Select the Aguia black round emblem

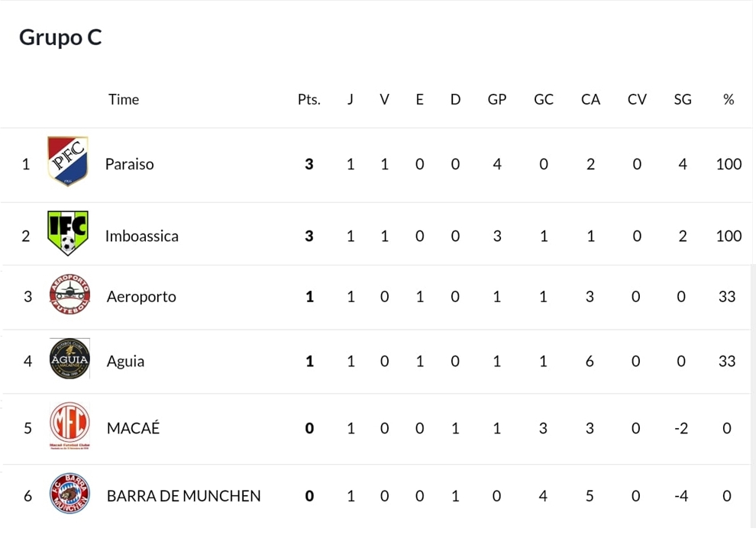point(70,359)
